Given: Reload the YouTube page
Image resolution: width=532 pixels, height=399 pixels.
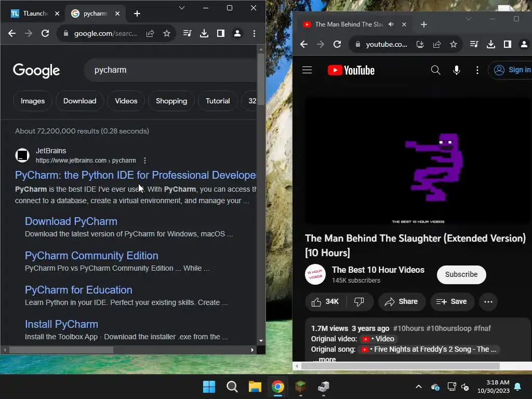Looking at the screenshot, I should pyautogui.click(x=337, y=44).
